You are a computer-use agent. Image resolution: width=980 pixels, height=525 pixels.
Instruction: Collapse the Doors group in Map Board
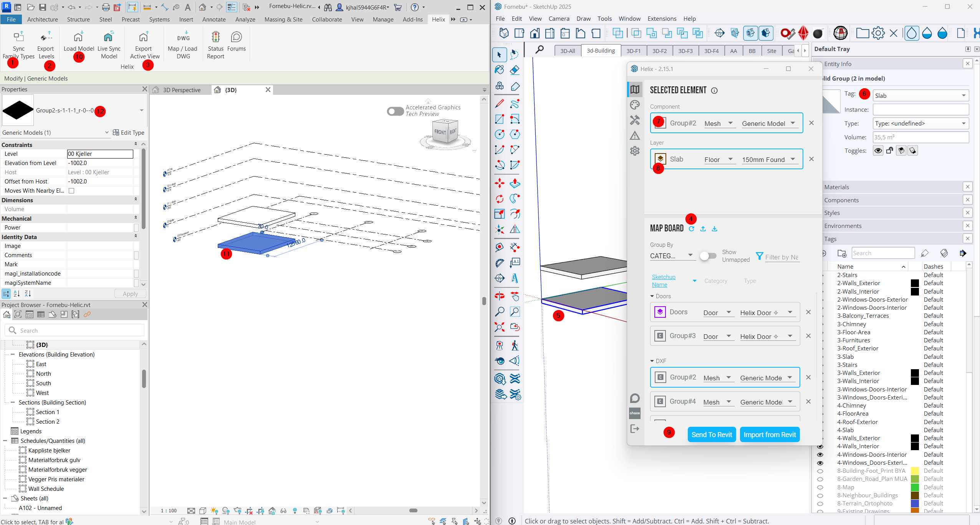pyautogui.click(x=652, y=296)
